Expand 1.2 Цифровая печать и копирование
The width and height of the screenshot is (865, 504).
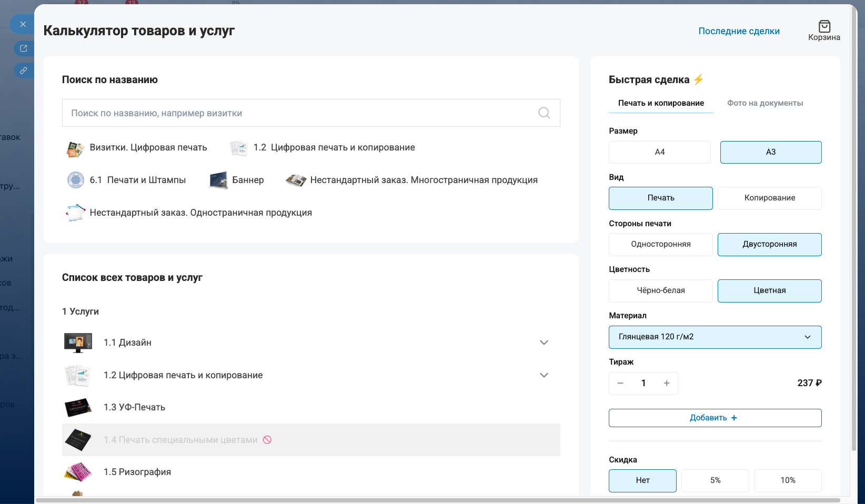(x=544, y=375)
